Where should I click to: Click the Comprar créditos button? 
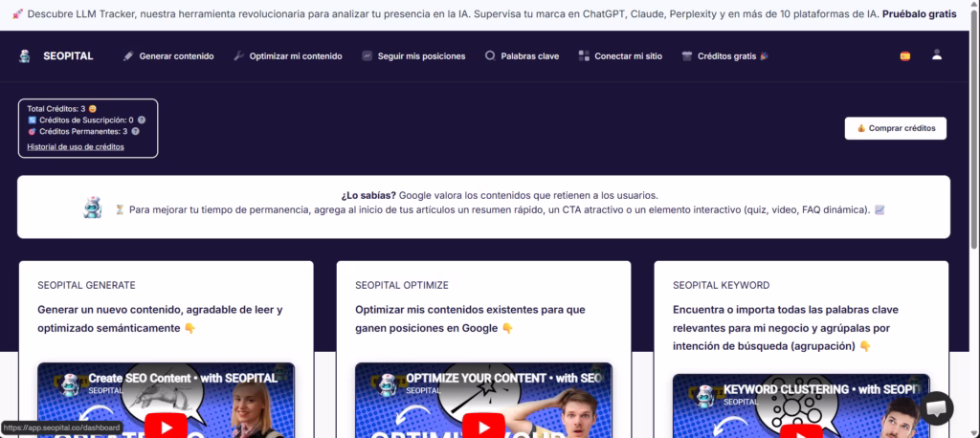pos(895,128)
